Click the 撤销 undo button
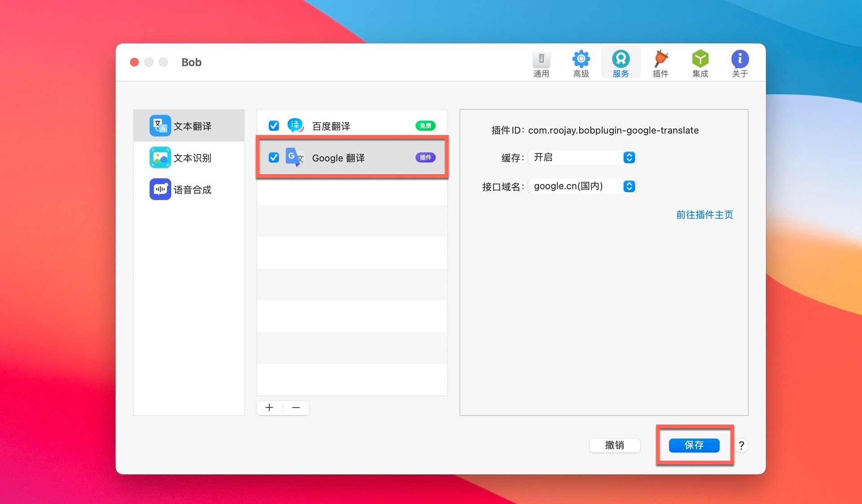The height and width of the screenshot is (504, 862). (614, 445)
